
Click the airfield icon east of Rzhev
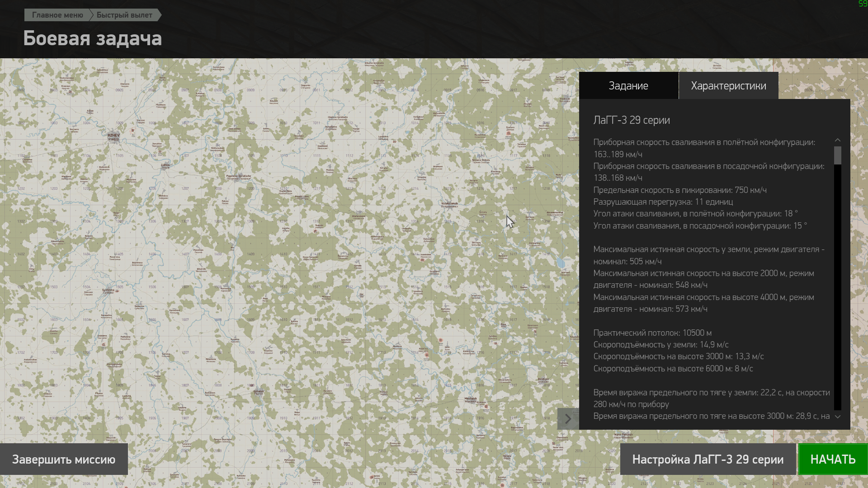click(x=132, y=130)
